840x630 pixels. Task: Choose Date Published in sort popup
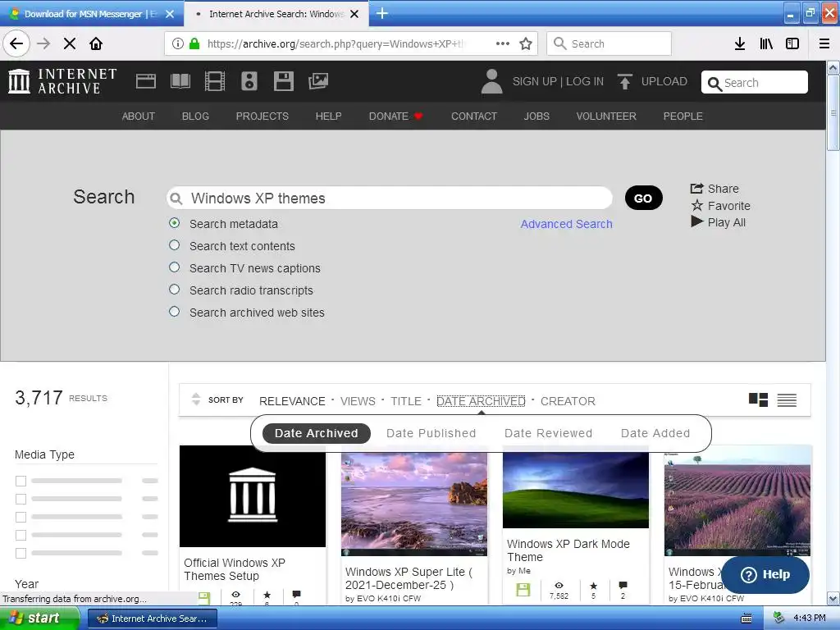431,433
